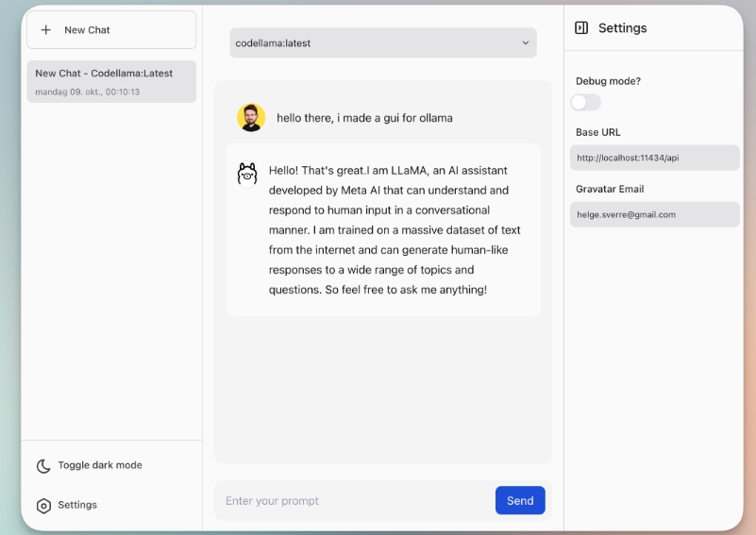
Task: Collapse the Settings panel using its header icon
Action: coord(581,28)
